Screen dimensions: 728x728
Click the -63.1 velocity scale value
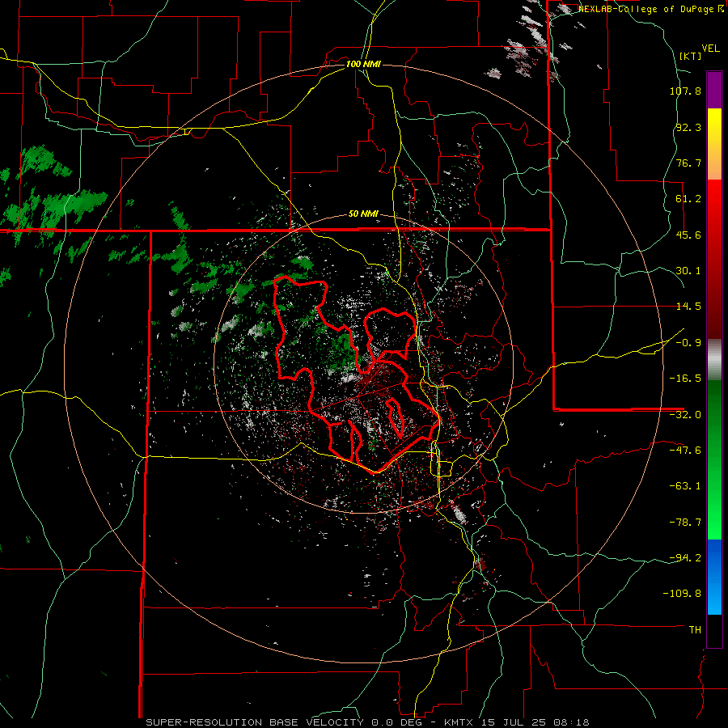pyautogui.click(x=685, y=486)
